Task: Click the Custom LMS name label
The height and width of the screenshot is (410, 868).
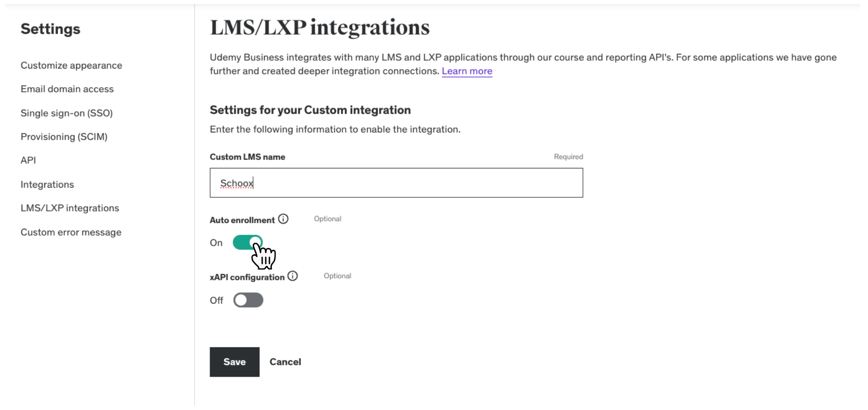Action: tap(247, 157)
